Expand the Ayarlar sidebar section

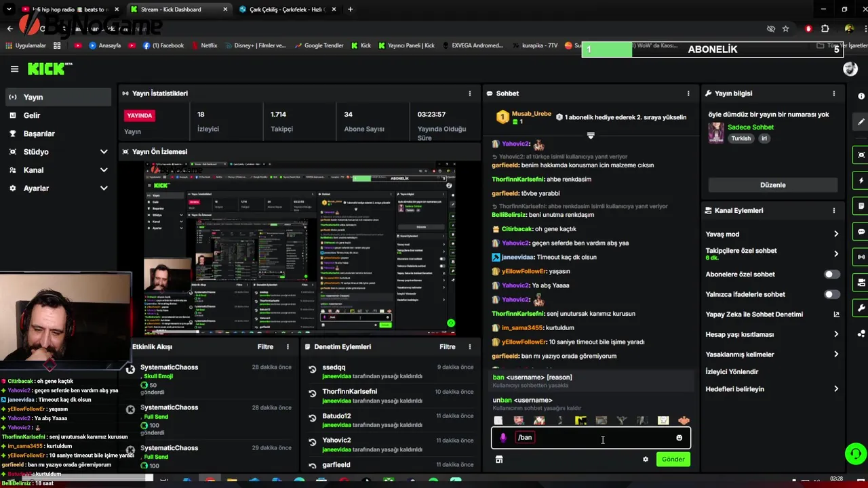coord(104,188)
